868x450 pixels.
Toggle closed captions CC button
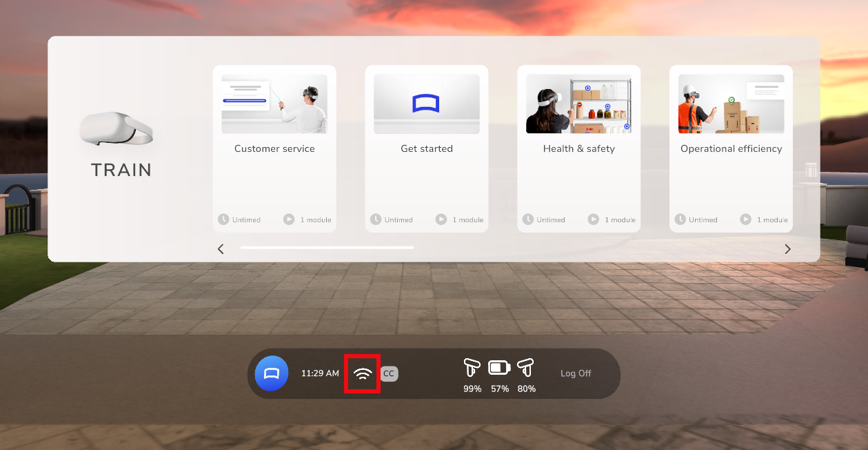(390, 373)
